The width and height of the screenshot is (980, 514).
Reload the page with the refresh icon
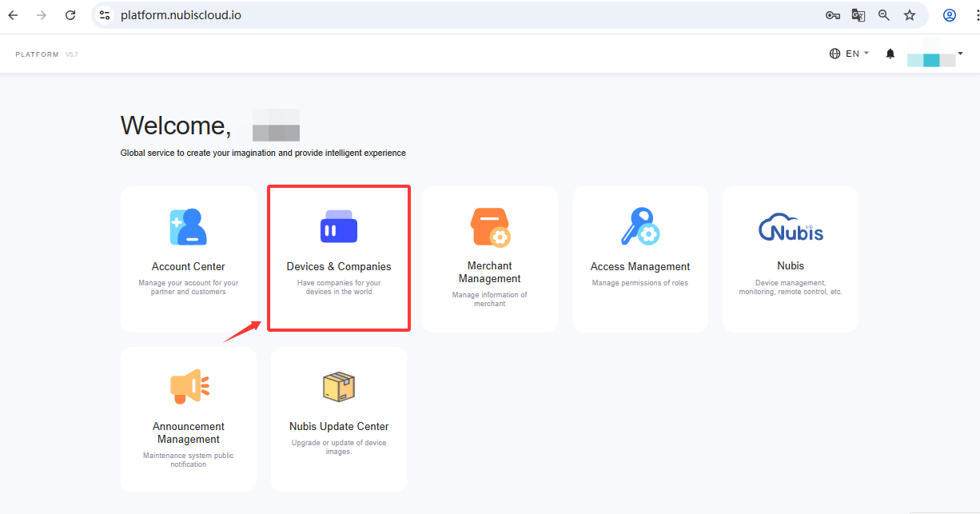click(x=70, y=15)
